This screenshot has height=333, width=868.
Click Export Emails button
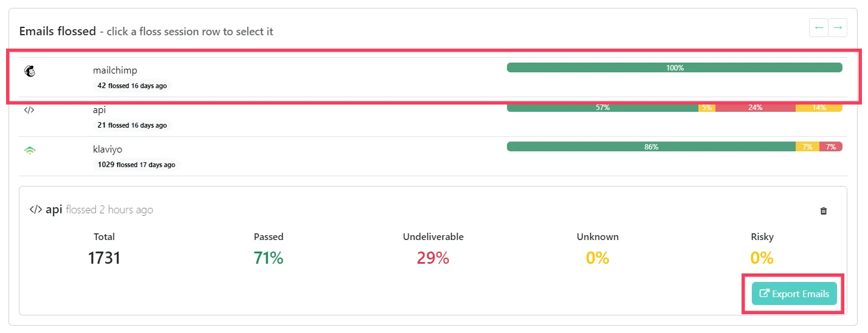(x=794, y=294)
